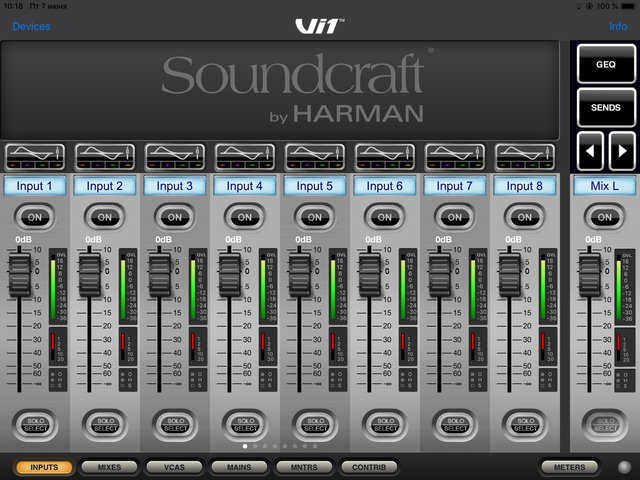The height and width of the screenshot is (480, 640).
Task: Tap Solo Select on Mix L
Action: click(x=605, y=425)
